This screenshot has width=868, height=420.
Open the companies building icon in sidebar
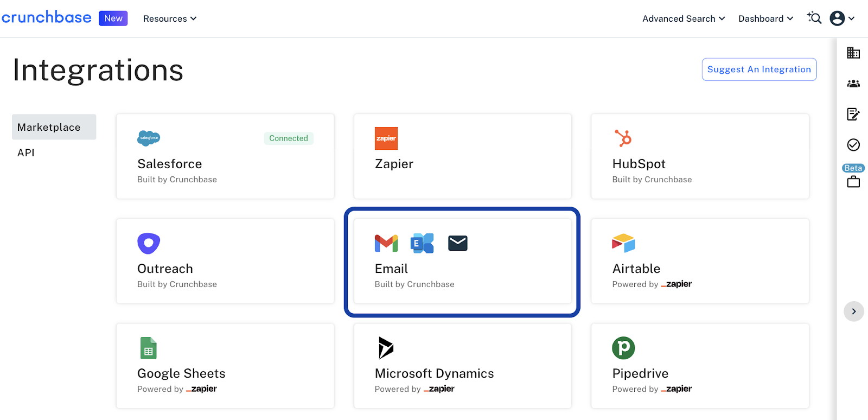click(853, 53)
